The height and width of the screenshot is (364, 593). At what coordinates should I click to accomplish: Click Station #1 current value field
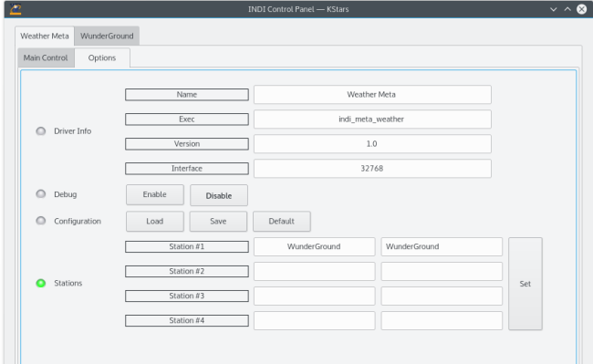pyautogui.click(x=314, y=246)
